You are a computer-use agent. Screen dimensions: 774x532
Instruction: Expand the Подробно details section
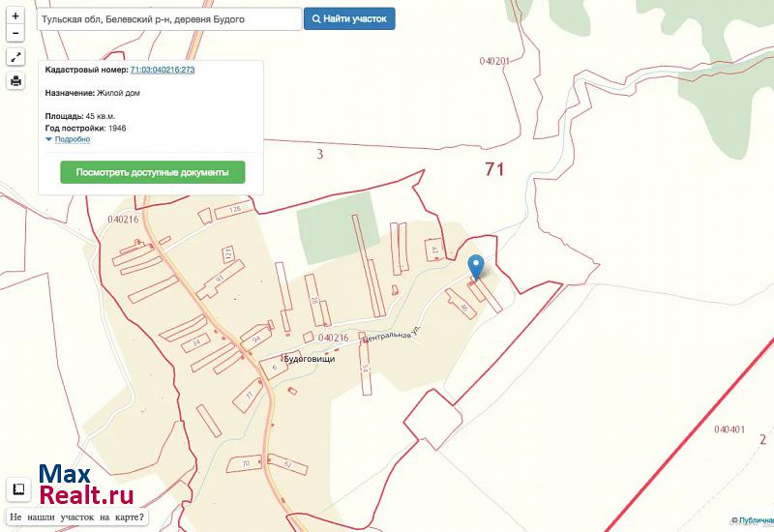pyautogui.click(x=73, y=139)
